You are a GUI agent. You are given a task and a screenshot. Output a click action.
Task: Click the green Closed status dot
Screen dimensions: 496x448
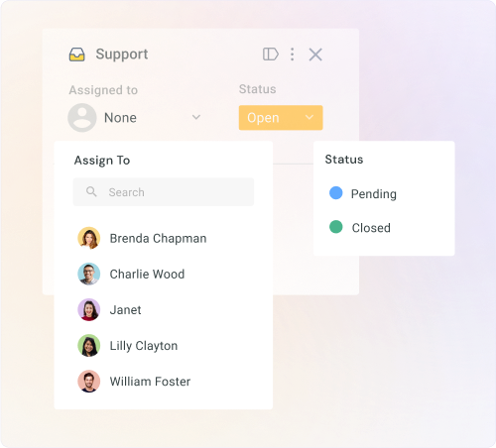tap(336, 227)
